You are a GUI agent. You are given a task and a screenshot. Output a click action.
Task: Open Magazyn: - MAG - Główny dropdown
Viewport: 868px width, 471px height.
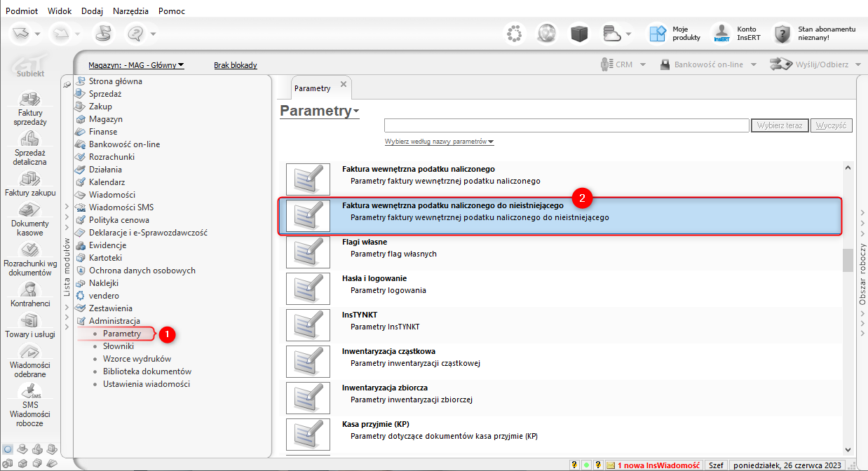(136, 65)
